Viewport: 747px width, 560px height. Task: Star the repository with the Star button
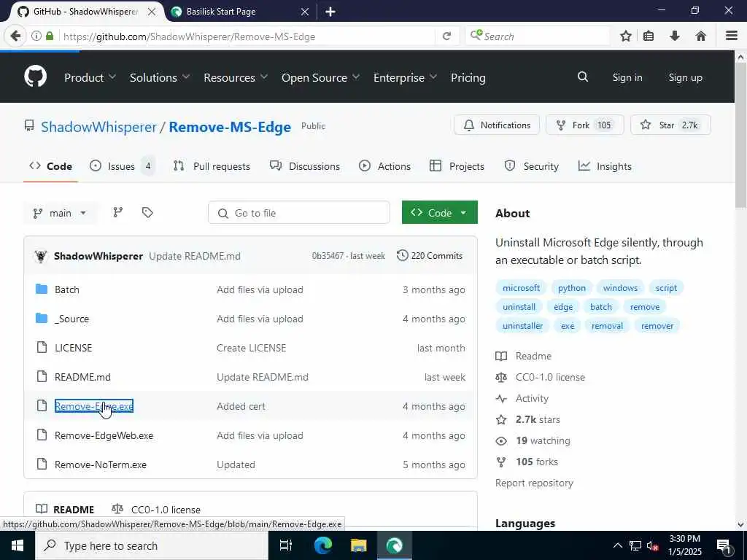point(670,125)
